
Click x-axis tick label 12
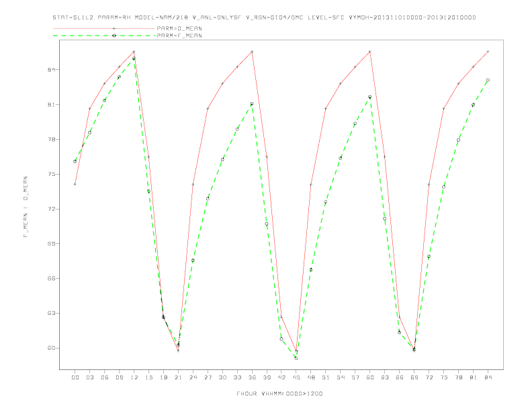click(x=134, y=377)
